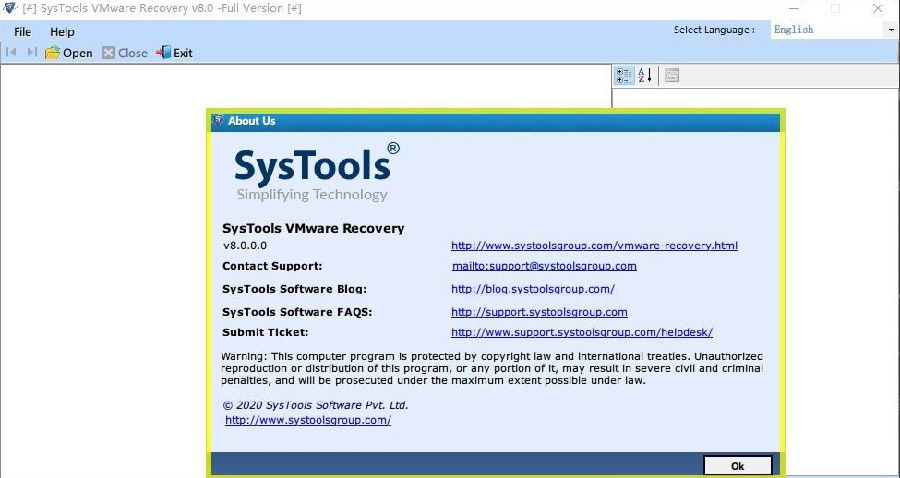
Task: Close the main SysTools window
Action: pos(878,9)
